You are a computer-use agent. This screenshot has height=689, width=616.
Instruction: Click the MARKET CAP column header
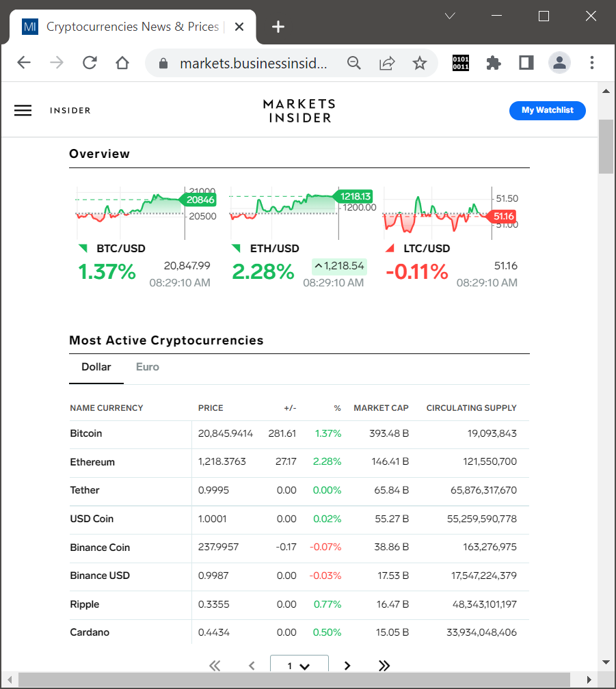(381, 408)
